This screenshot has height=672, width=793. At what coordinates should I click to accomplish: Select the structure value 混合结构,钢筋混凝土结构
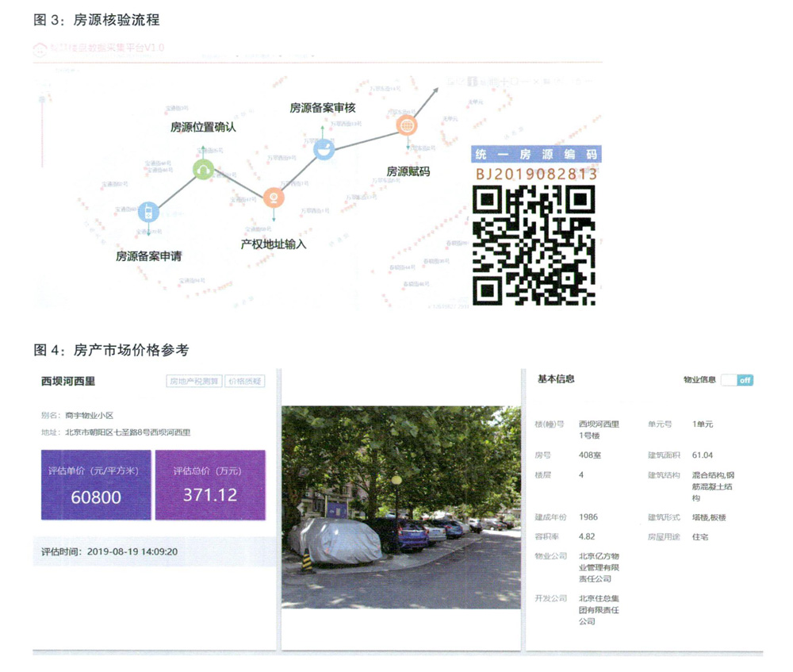tap(713, 486)
